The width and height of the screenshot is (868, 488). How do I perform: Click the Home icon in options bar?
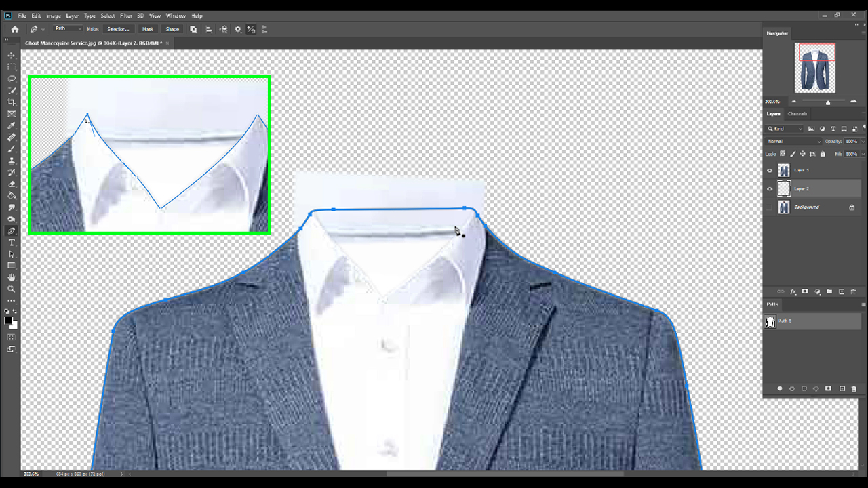pyautogui.click(x=14, y=29)
